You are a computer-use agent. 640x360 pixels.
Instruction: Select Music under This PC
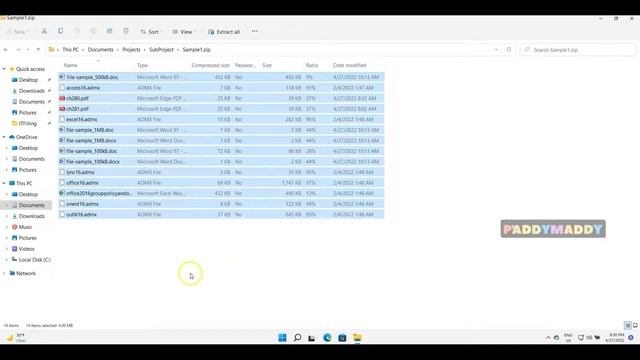pos(25,227)
